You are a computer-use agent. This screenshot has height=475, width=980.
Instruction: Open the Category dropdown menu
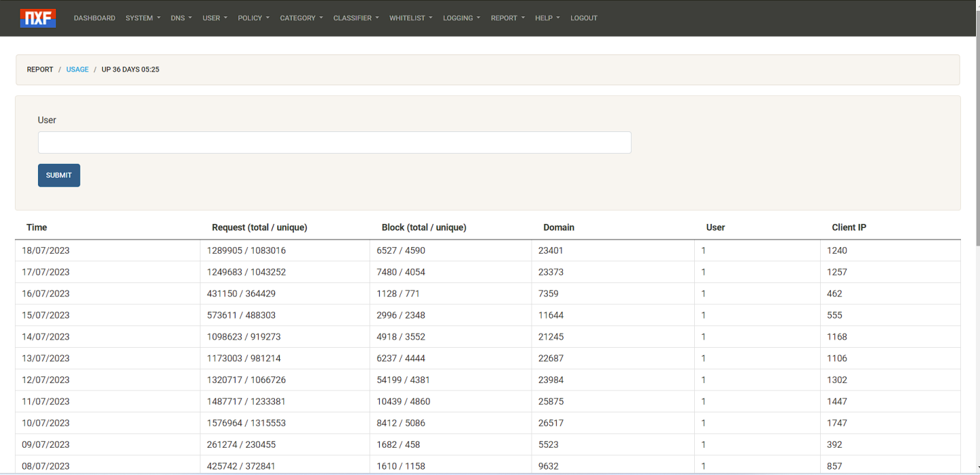301,18
